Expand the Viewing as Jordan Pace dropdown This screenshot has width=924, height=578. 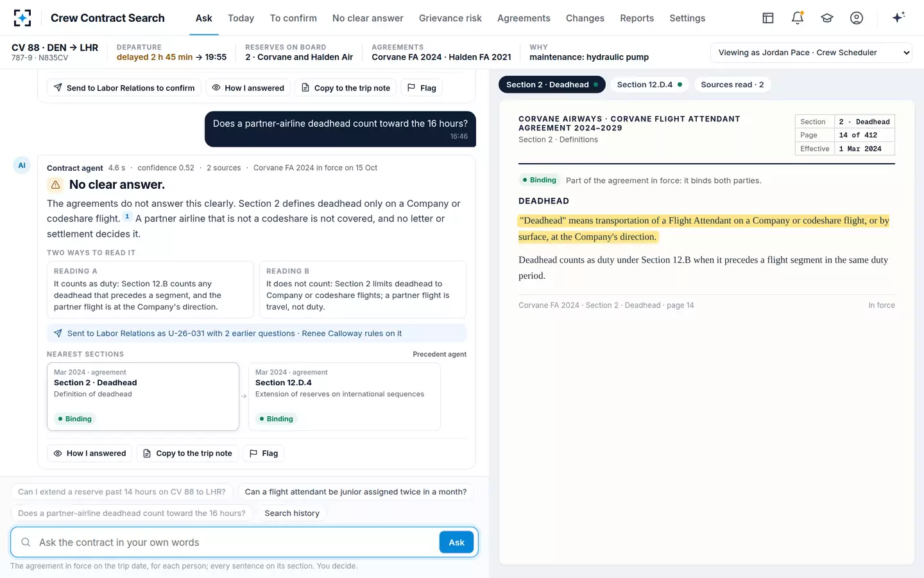point(812,53)
